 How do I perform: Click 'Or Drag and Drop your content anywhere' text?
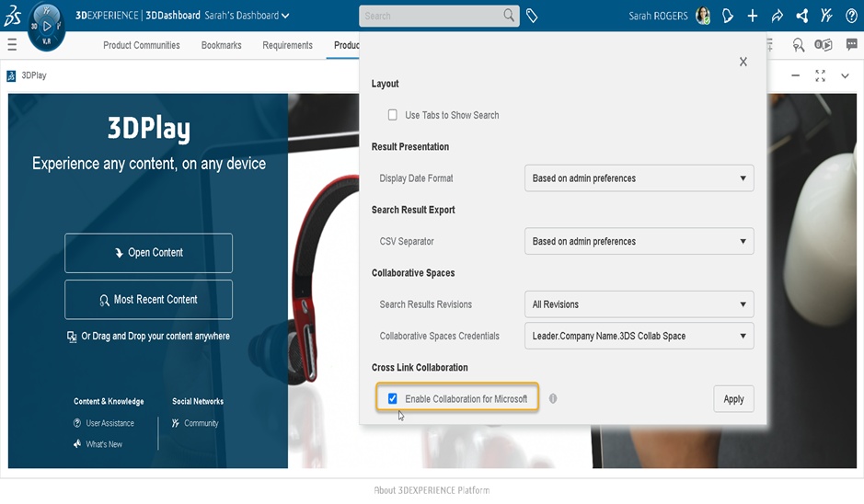click(156, 336)
